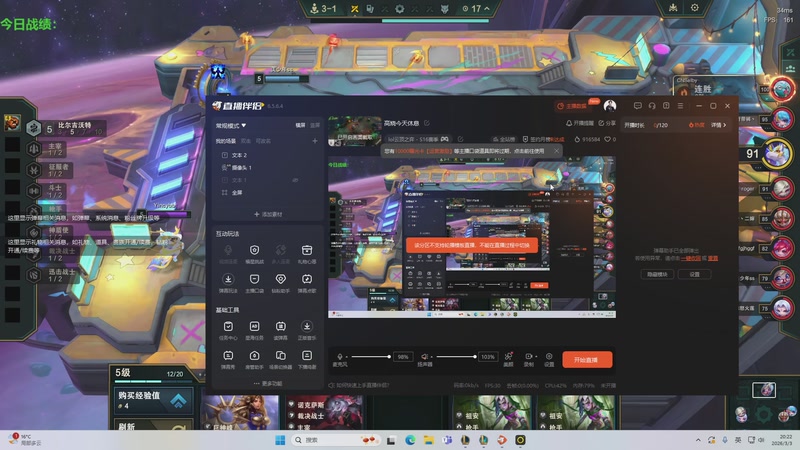Open the message chat icon in title bar
Viewport: 800px width, 450px height.
click(637, 106)
